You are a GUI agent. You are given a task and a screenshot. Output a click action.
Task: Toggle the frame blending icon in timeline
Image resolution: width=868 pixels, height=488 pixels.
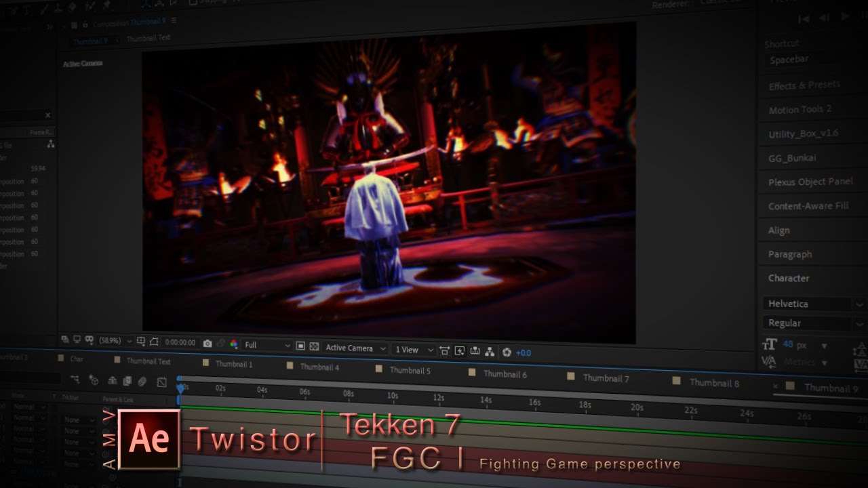click(x=127, y=381)
